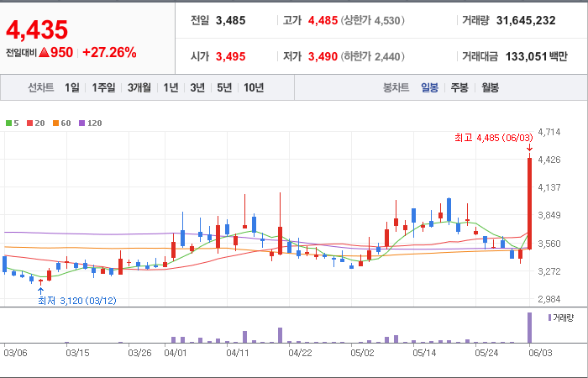This screenshot has width=588, height=378.
Task: Click the 04/22 date axis label
Action: point(300,354)
